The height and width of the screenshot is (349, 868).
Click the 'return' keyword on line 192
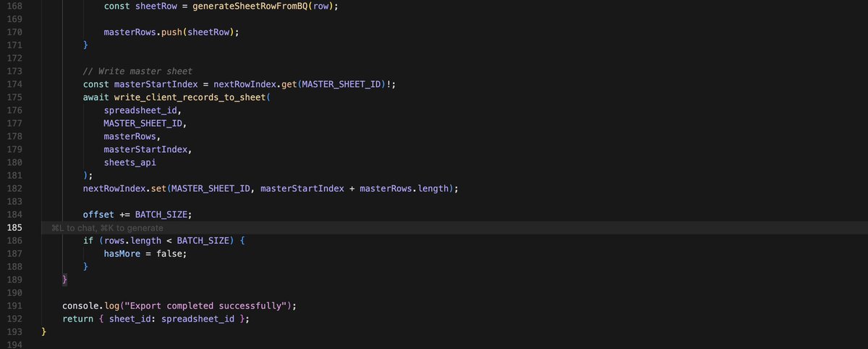tap(77, 319)
